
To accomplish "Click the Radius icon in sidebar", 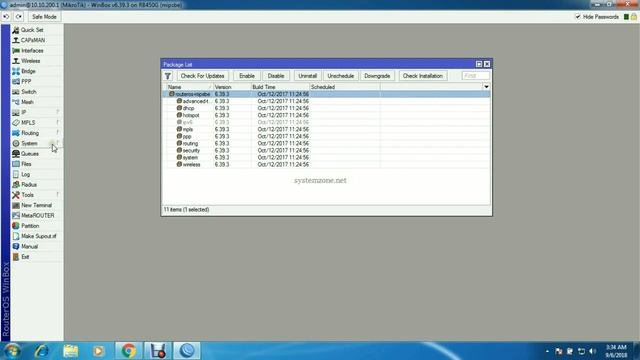I will (x=16, y=184).
